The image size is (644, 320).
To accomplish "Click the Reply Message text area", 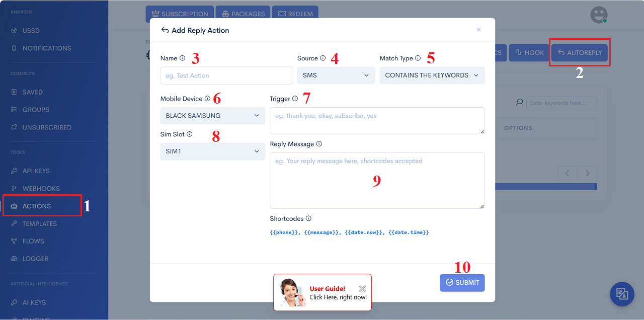I will pos(377,181).
